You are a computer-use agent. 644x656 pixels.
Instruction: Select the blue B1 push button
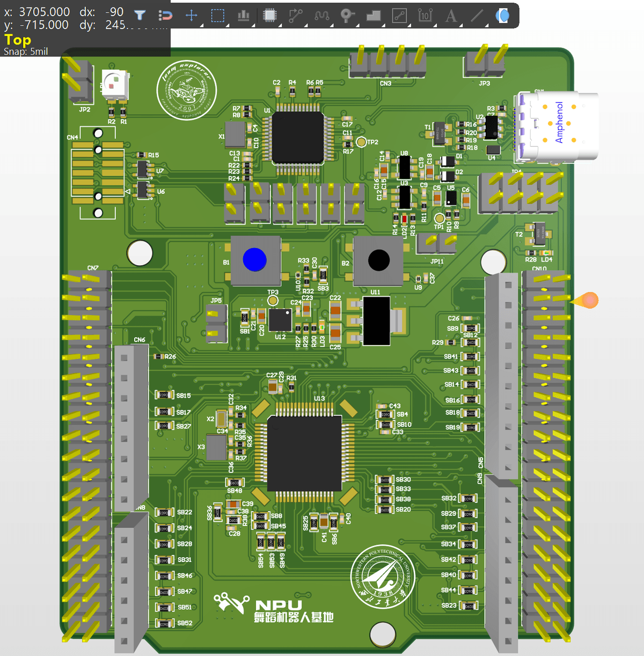coord(255,260)
